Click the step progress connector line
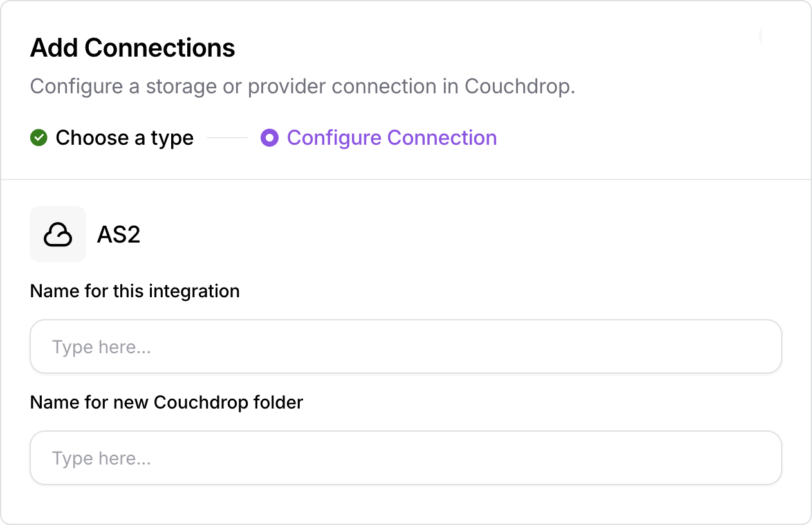812x525 pixels. pyautogui.click(x=226, y=138)
